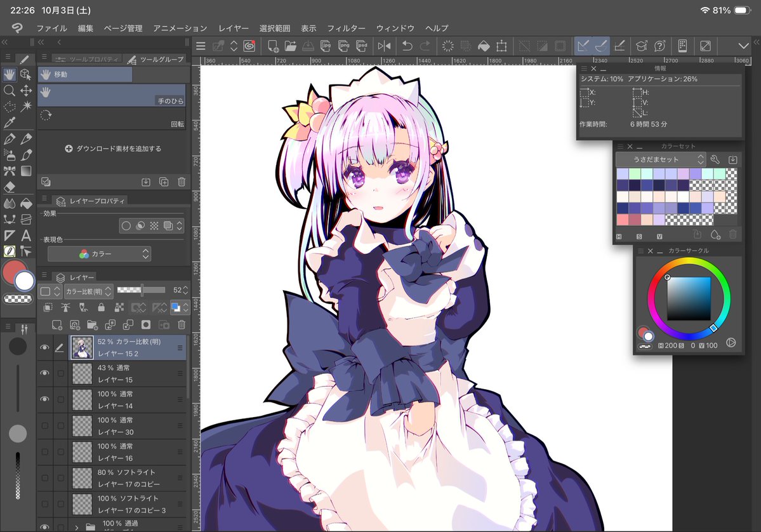Click the hamburger menu in command bar
The width and height of the screenshot is (761, 532).
point(201,46)
